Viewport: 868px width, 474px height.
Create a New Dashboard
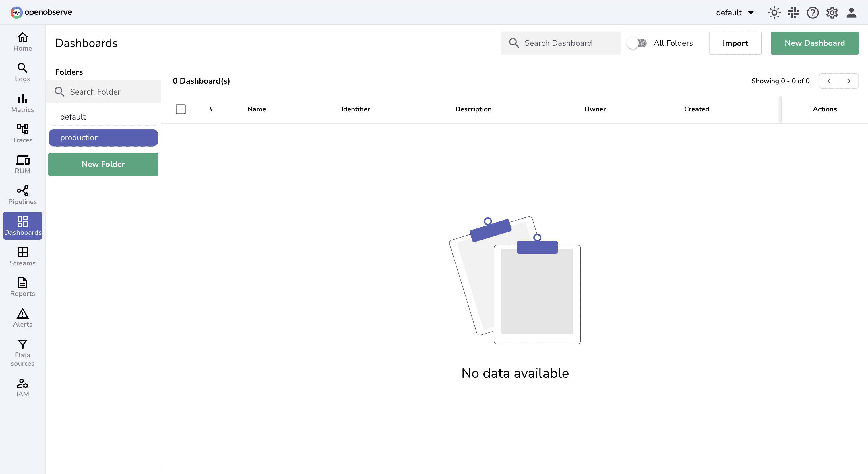pos(814,43)
